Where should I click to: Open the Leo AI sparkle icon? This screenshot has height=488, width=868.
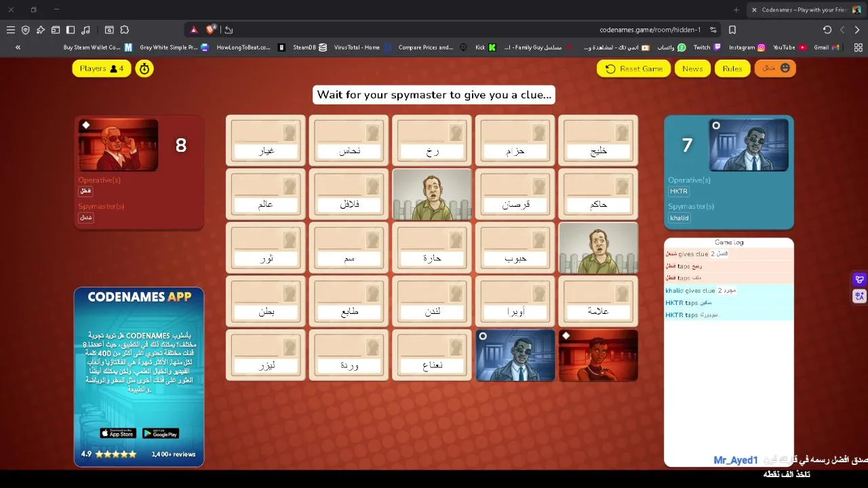point(41,30)
